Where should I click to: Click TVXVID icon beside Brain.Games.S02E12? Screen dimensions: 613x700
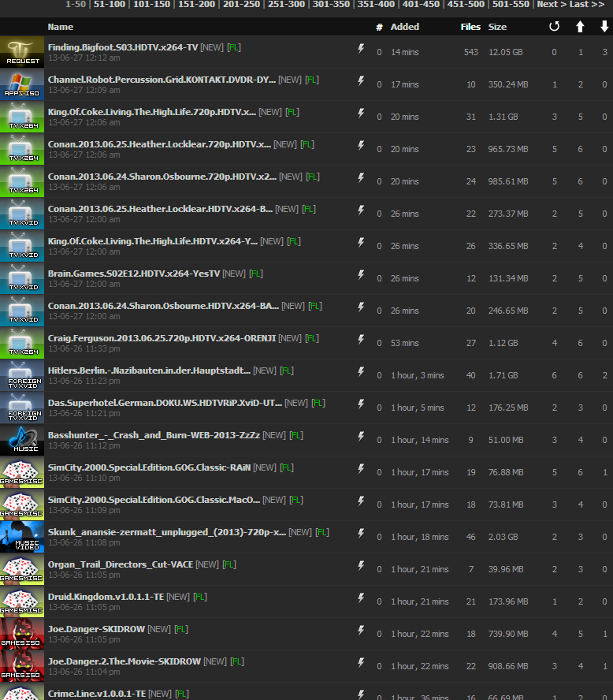(x=22, y=278)
